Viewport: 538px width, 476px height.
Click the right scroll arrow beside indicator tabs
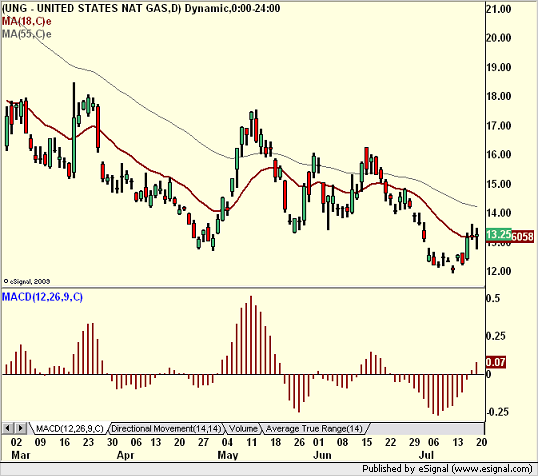pyautogui.click(x=20, y=428)
